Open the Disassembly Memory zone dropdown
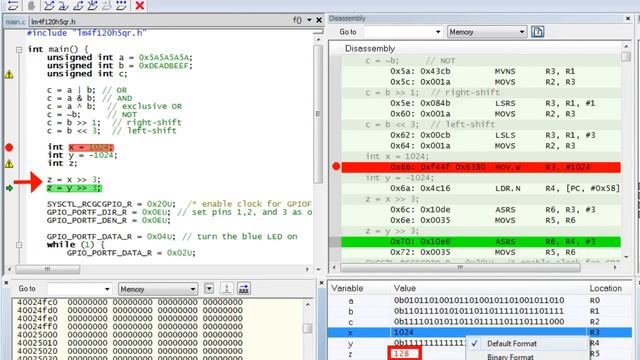This screenshot has width=640, height=360. (x=487, y=32)
